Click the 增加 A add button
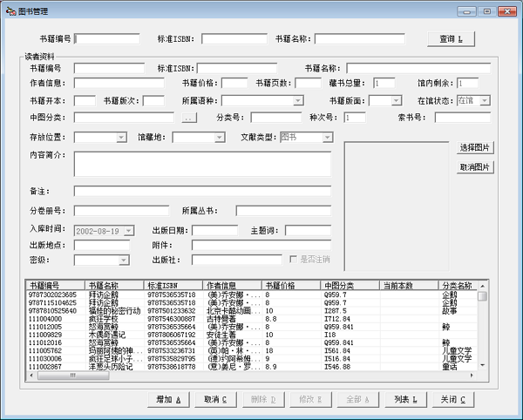 point(168,399)
